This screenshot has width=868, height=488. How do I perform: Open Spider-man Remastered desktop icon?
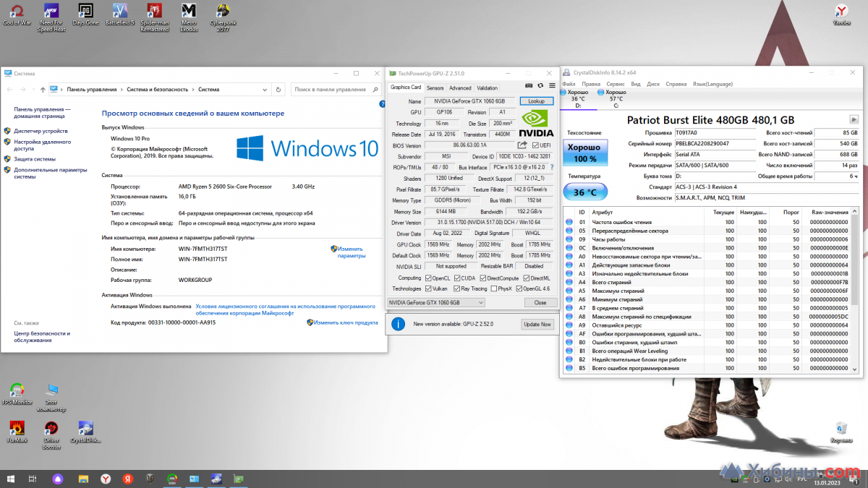pos(154,17)
